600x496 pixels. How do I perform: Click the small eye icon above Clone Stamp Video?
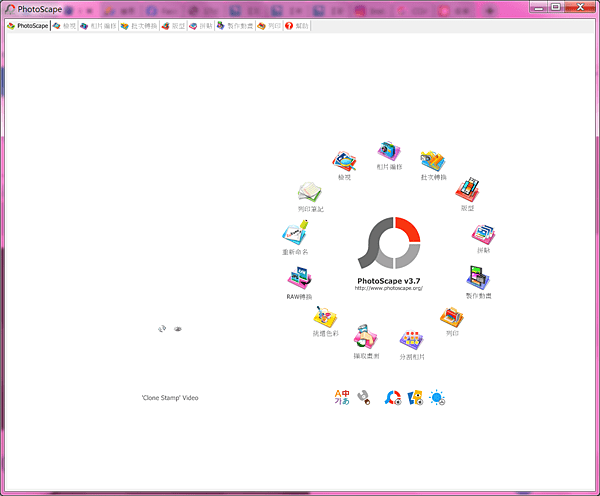178,329
